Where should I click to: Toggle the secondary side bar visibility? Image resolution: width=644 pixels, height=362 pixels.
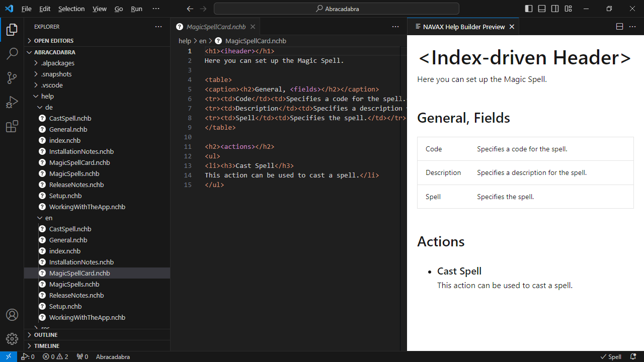pos(554,9)
